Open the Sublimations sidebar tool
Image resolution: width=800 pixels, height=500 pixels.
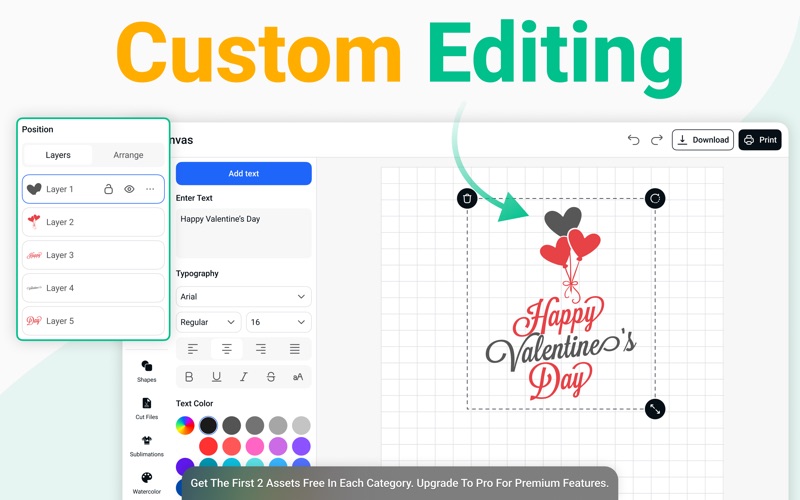(146, 445)
